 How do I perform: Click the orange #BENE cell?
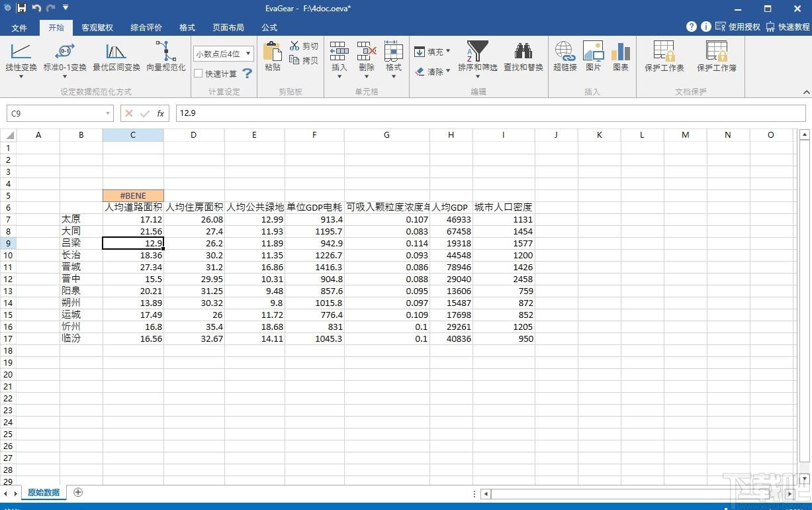(133, 195)
